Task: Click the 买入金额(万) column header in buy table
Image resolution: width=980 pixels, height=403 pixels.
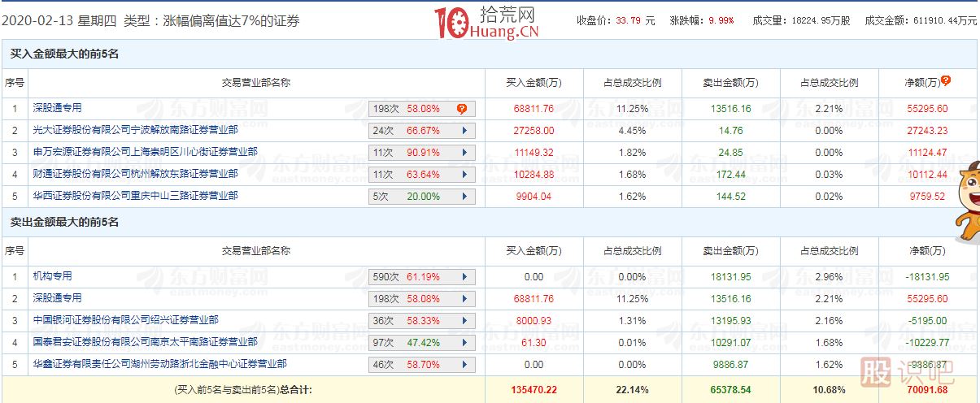Action: [534, 82]
